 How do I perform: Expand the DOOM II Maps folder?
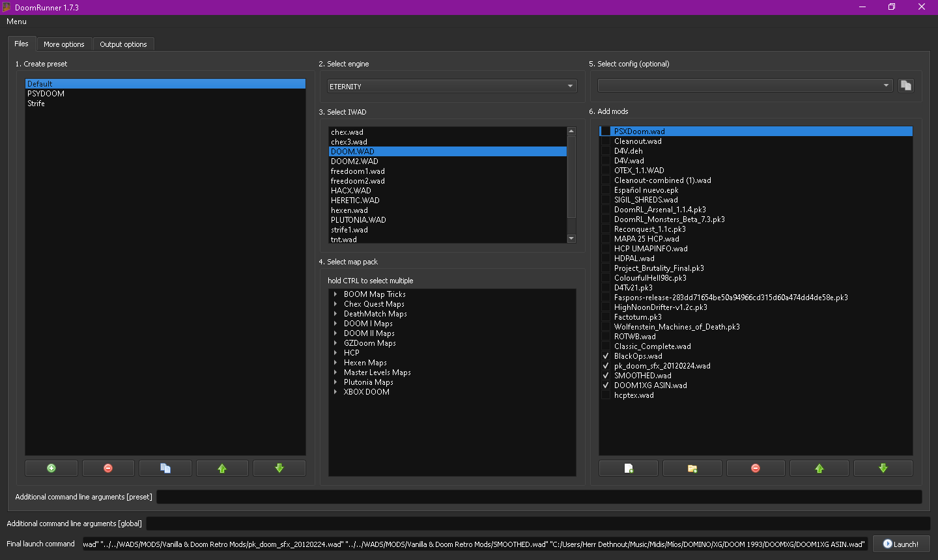coord(335,333)
